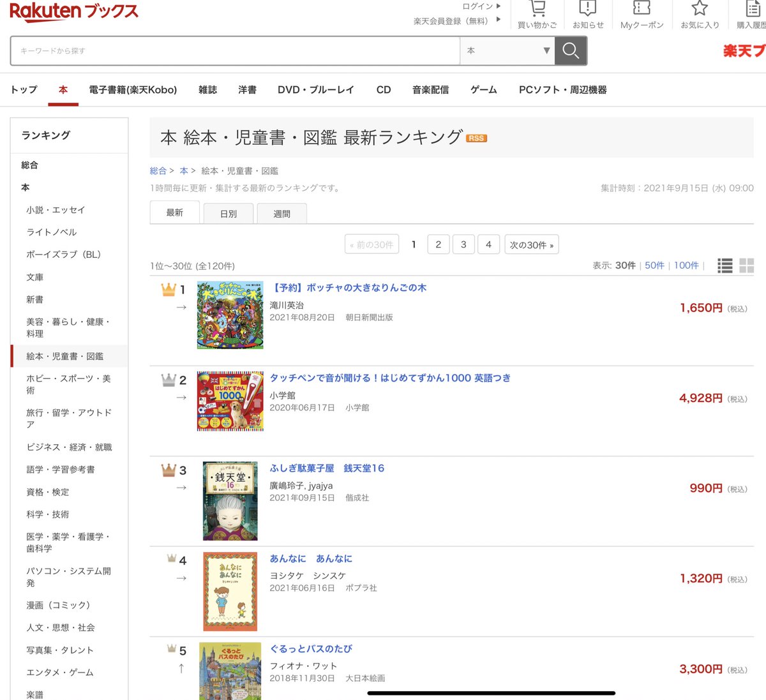Go to results page 4

(x=488, y=244)
